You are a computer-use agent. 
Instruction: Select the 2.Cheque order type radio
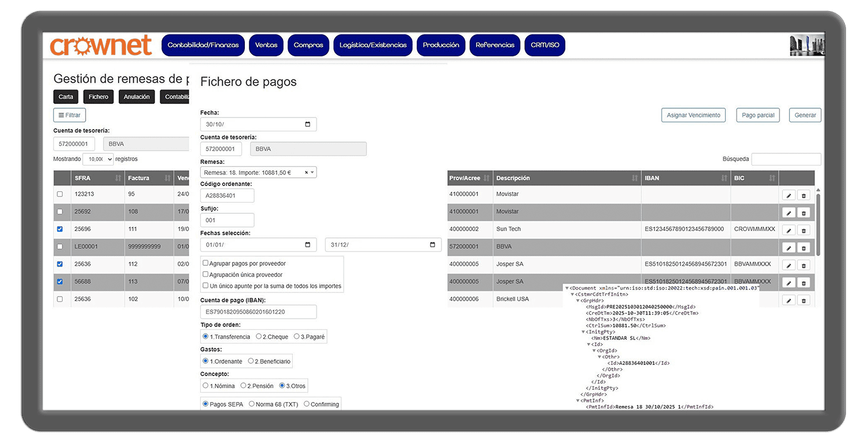coord(259,337)
